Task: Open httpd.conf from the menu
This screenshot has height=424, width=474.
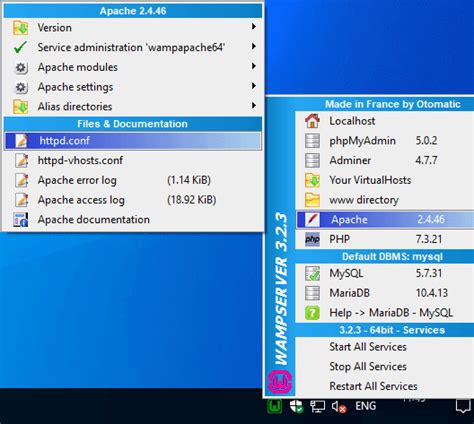Action: point(133,141)
